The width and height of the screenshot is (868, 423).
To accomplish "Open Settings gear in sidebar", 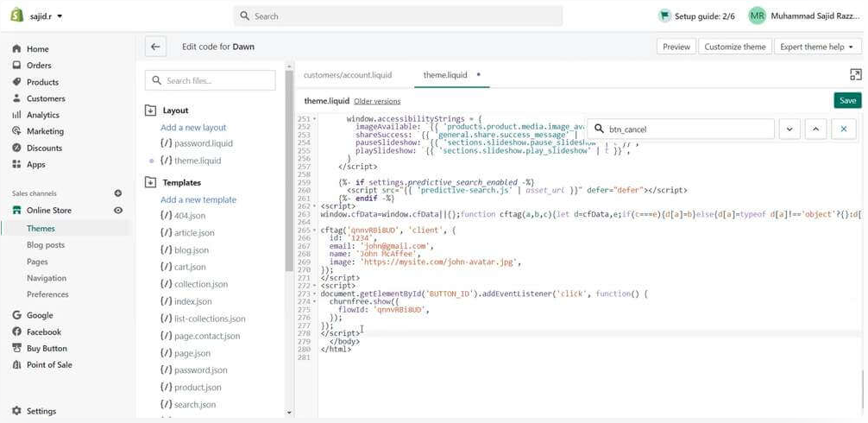I will pyautogui.click(x=16, y=411).
